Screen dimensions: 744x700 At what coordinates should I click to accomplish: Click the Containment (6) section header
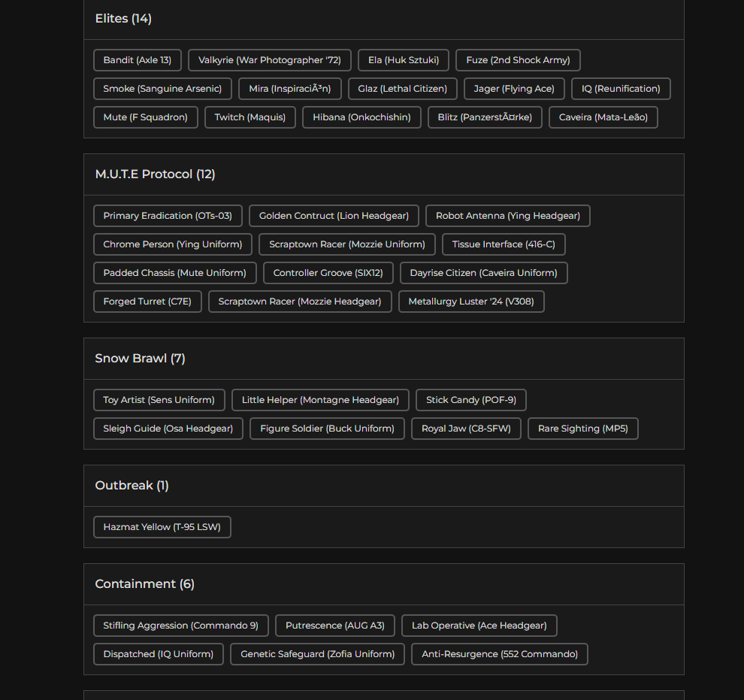click(x=145, y=583)
